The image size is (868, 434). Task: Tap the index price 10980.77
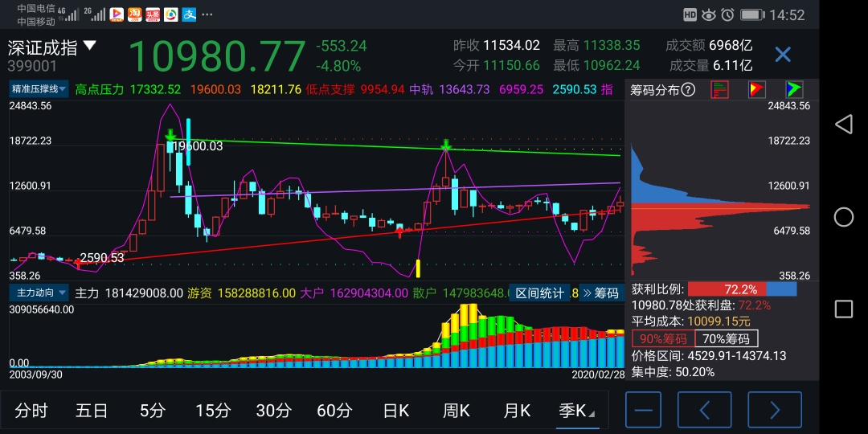click(216, 55)
